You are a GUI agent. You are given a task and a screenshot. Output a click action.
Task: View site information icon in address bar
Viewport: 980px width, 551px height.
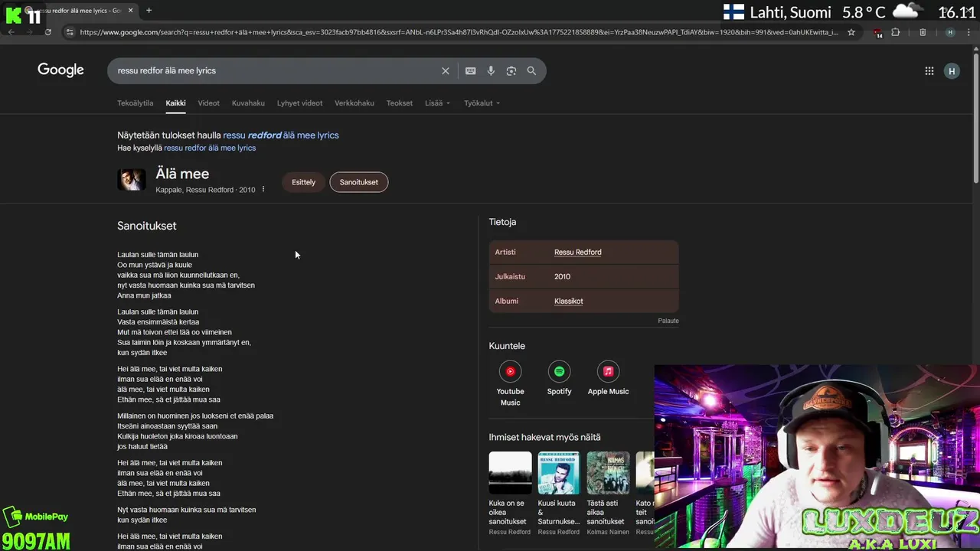tap(70, 32)
